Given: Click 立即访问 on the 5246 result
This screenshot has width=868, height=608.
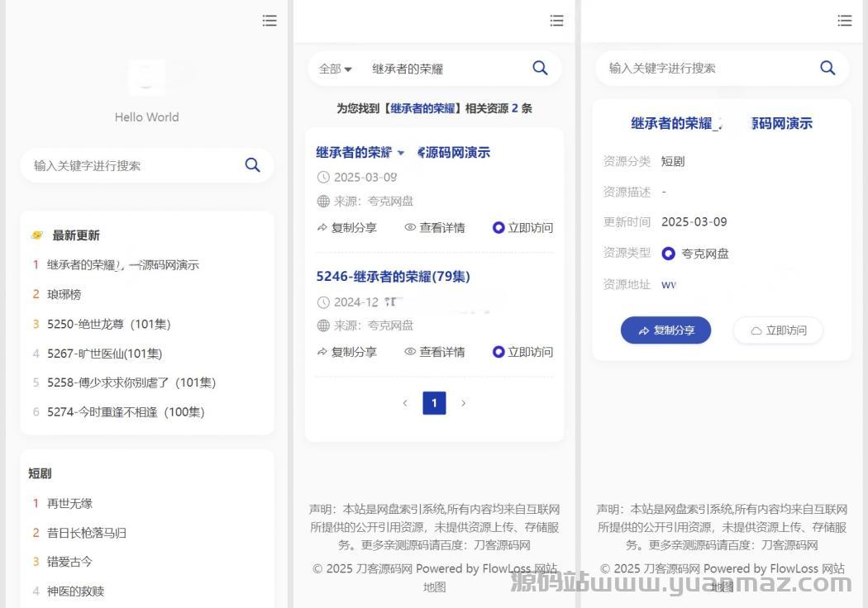Looking at the screenshot, I should pos(522,352).
